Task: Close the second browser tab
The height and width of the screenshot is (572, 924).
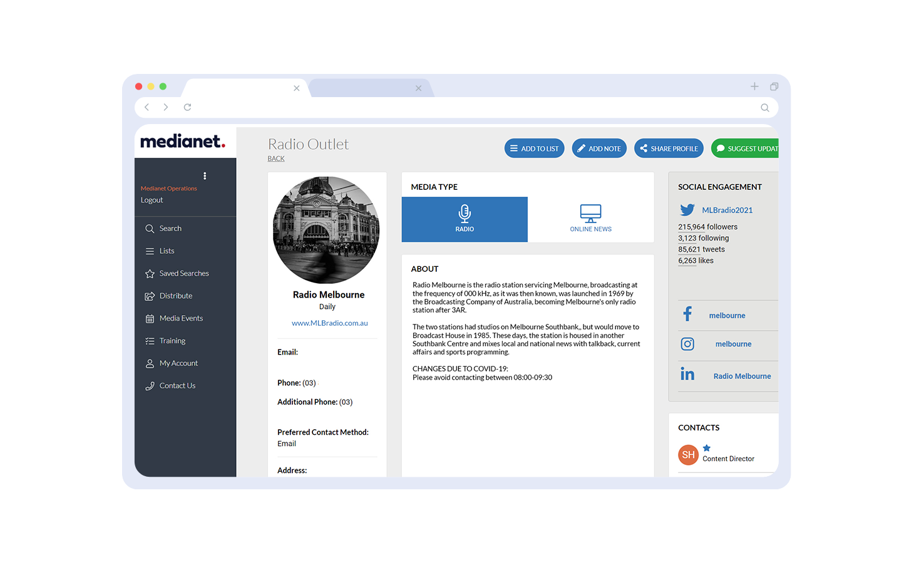Action: pyautogui.click(x=419, y=88)
